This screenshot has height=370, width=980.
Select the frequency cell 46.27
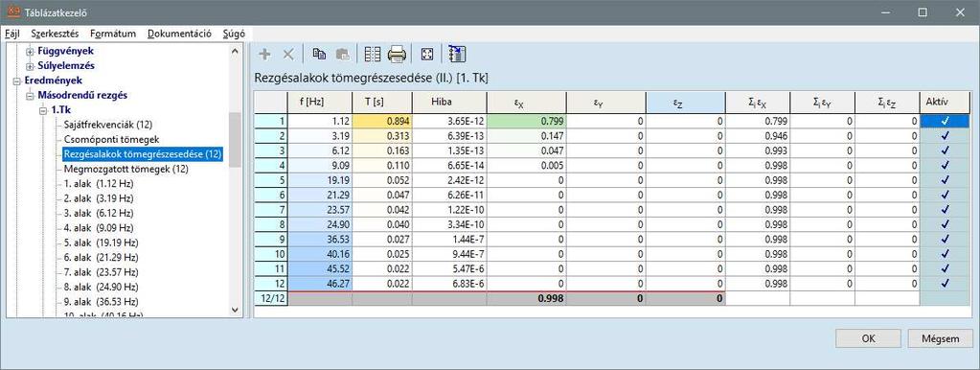point(319,283)
